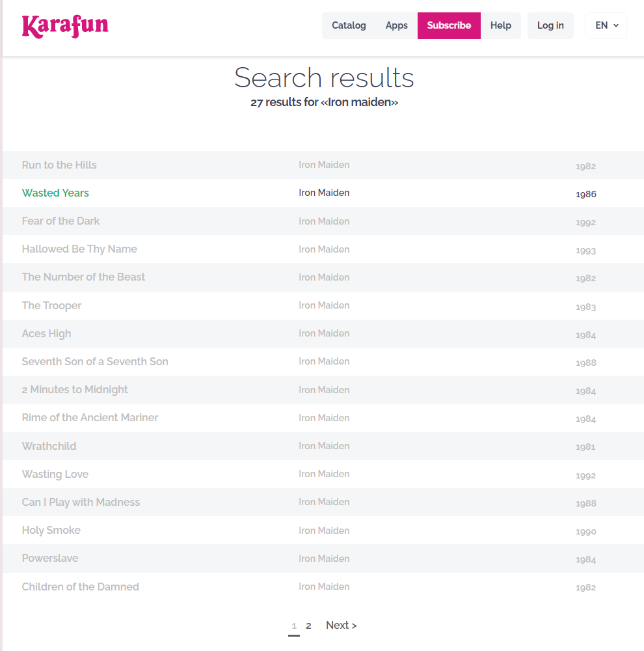Screen dimensions: 644x651
Task: Open the Help menu item
Action: pos(500,26)
